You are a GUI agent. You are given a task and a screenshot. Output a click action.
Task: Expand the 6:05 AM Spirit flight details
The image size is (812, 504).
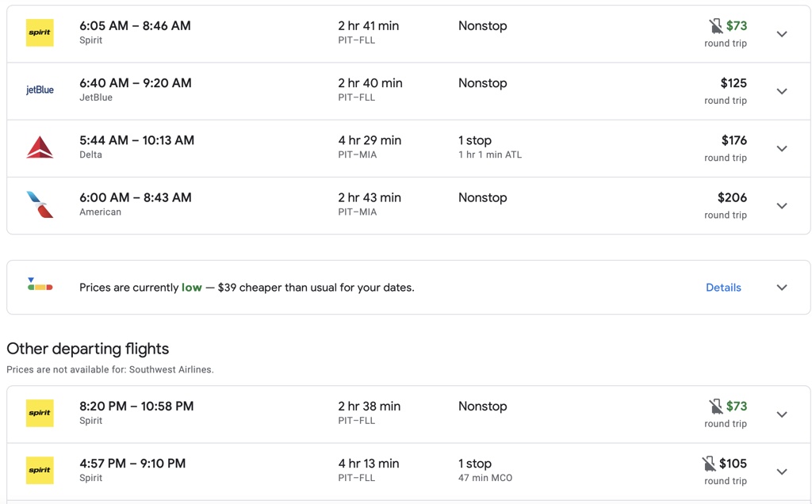(782, 34)
